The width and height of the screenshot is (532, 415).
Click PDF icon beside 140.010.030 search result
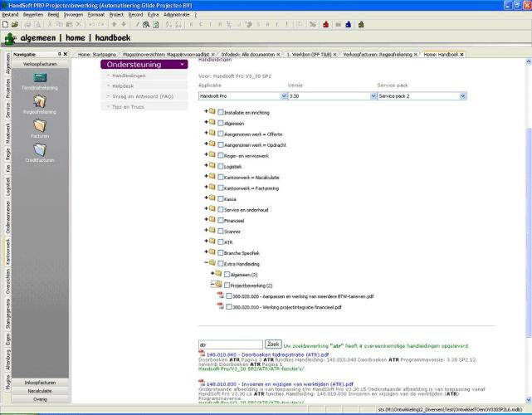pos(202,383)
